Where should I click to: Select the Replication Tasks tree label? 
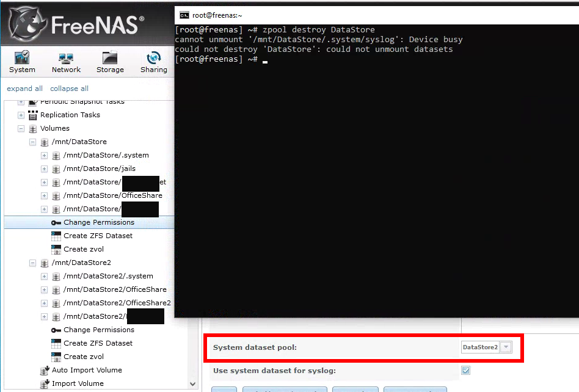(70, 115)
